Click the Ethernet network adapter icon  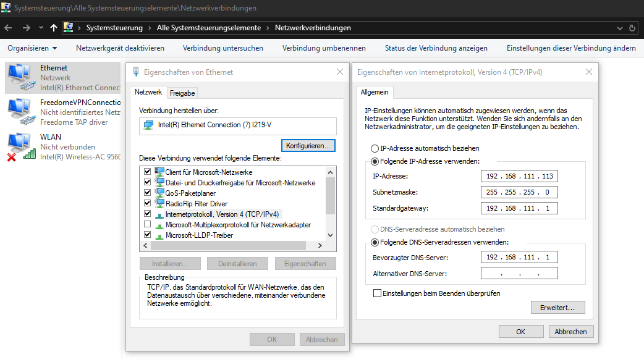22,78
